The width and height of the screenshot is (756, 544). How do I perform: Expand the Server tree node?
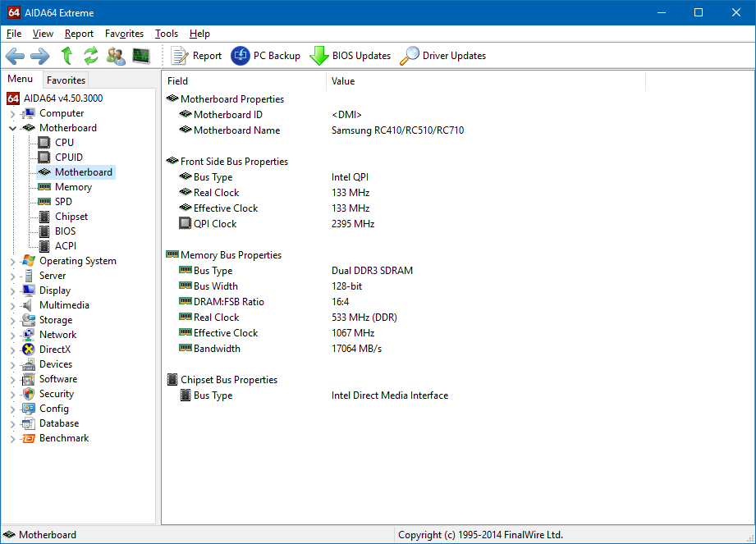point(13,276)
